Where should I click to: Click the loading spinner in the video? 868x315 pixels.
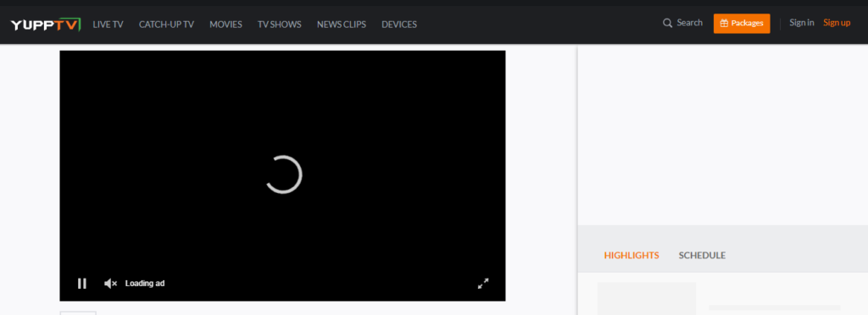pos(284,174)
